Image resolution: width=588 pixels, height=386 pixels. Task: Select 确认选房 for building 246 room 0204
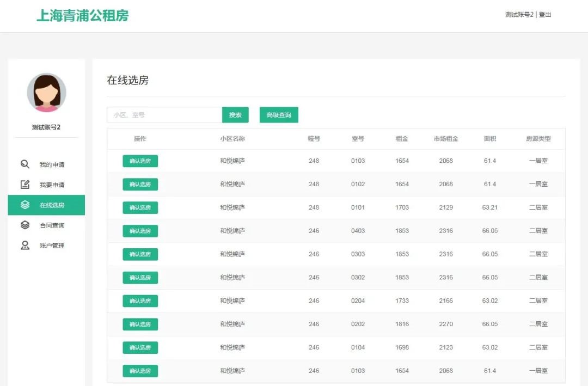click(140, 301)
